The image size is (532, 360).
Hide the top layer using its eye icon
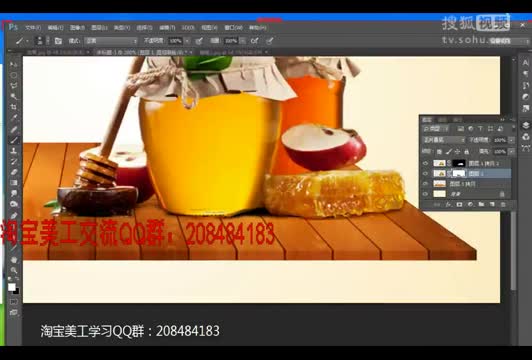425,164
